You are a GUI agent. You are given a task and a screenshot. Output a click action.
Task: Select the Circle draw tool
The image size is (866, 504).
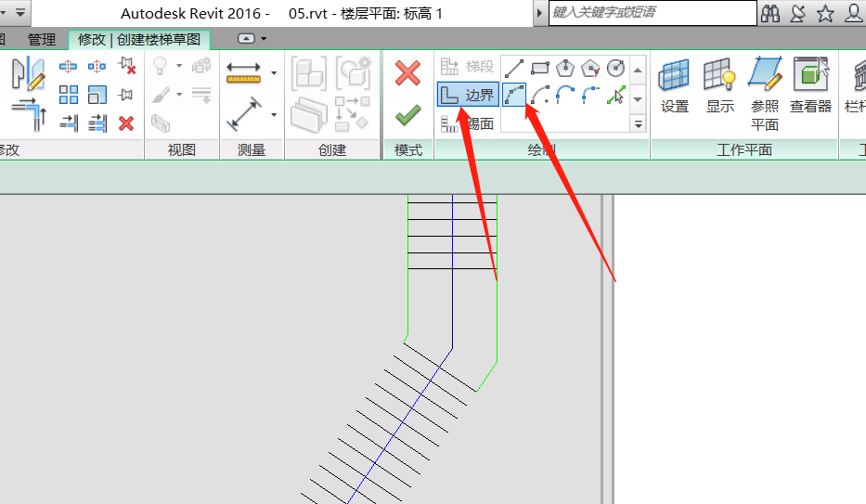615,69
